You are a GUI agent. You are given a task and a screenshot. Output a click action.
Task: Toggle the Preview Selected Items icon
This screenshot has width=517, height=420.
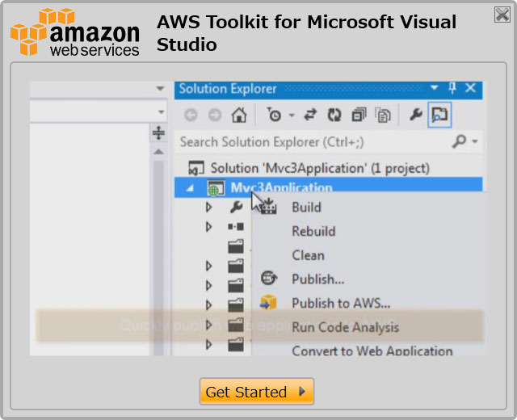tap(439, 115)
